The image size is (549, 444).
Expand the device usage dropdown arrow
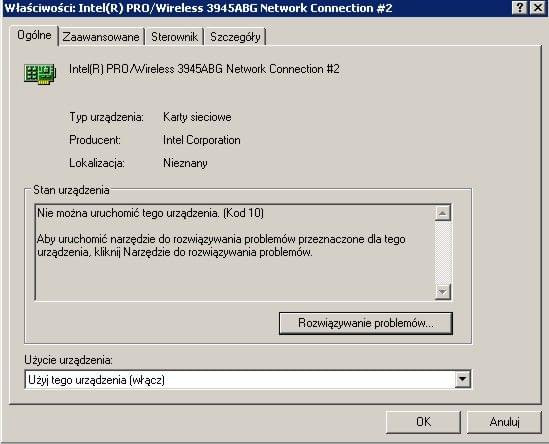click(462, 380)
